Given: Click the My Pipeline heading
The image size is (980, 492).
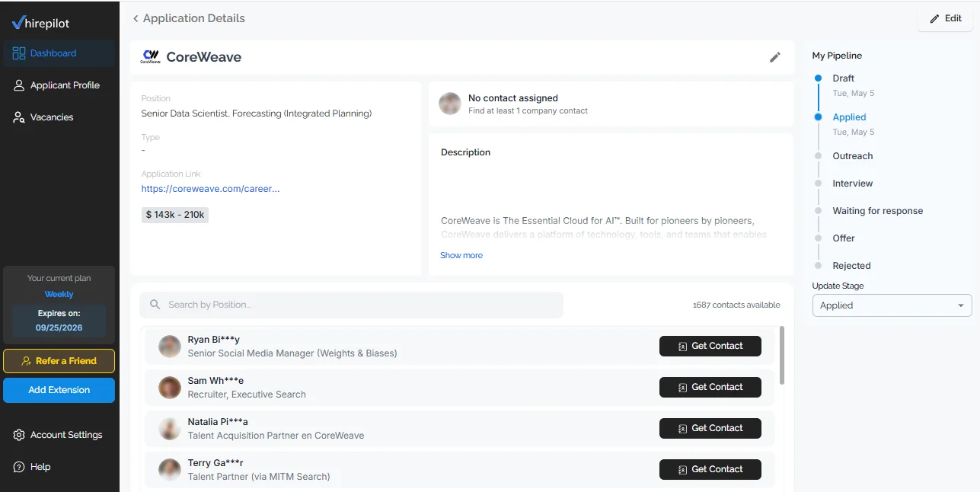Looking at the screenshot, I should (x=837, y=56).
